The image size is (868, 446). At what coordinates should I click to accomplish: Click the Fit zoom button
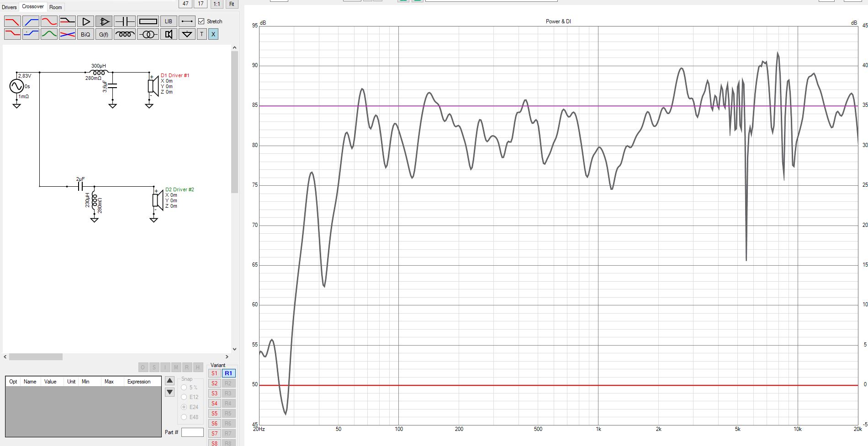pyautogui.click(x=232, y=4)
